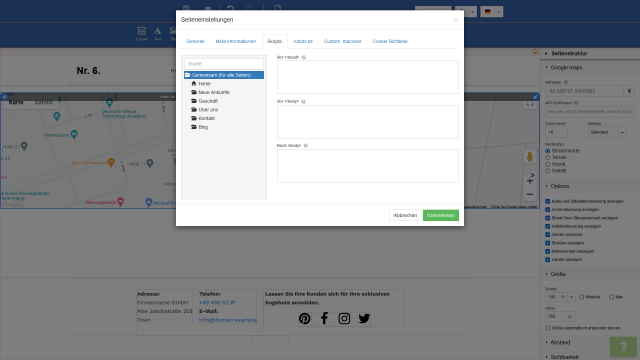Open the Design dropdown set to Standard
The width and height of the screenshot is (640, 360).
coord(607,132)
